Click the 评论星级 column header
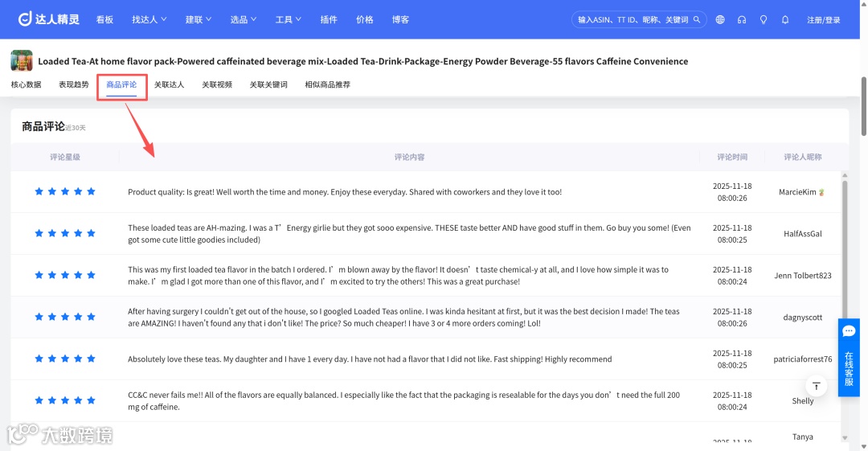Viewport: 868px width, 451px height. coord(65,157)
